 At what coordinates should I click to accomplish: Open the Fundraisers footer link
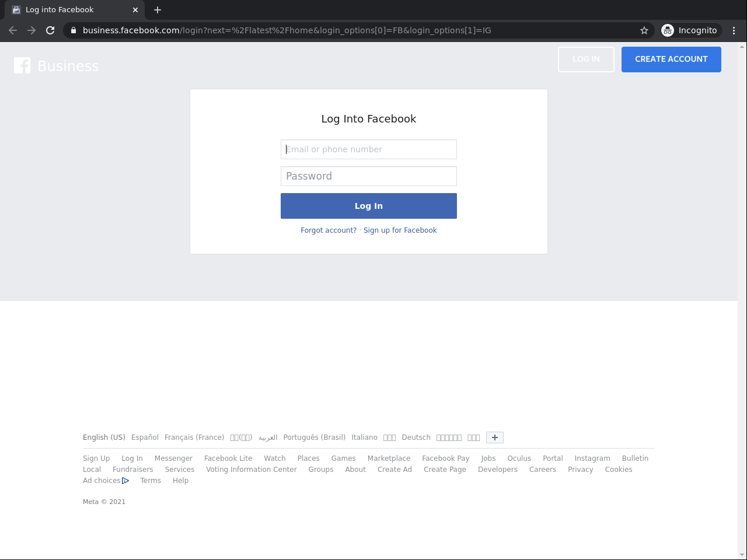pos(133,470)
